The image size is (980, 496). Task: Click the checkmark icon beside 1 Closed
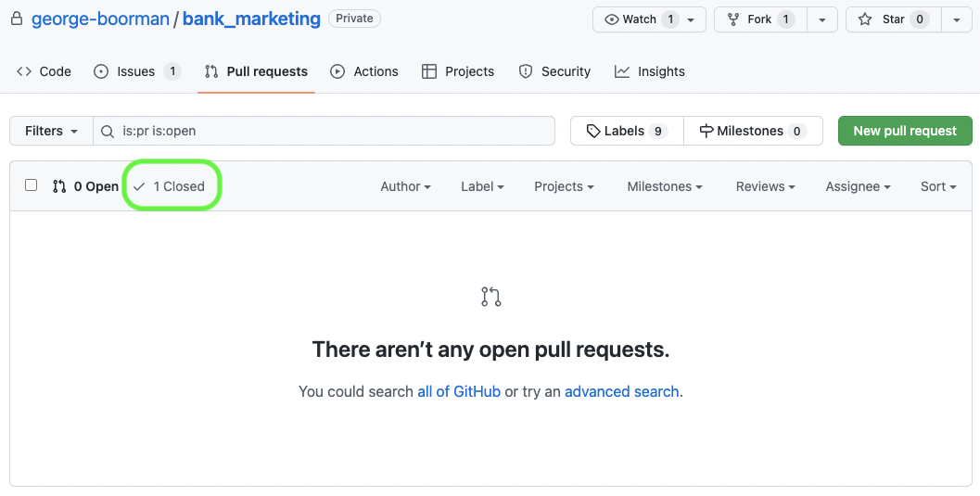(x=139, y=186)
